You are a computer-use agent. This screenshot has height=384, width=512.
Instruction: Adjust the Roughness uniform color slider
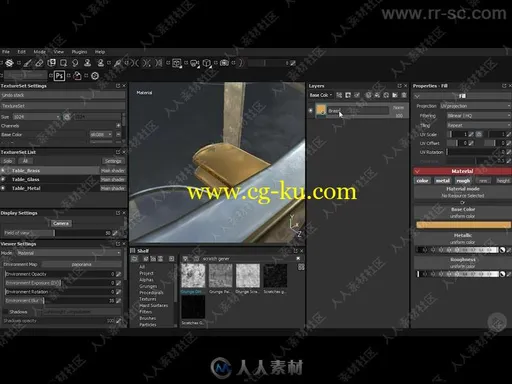coord(458,274)
